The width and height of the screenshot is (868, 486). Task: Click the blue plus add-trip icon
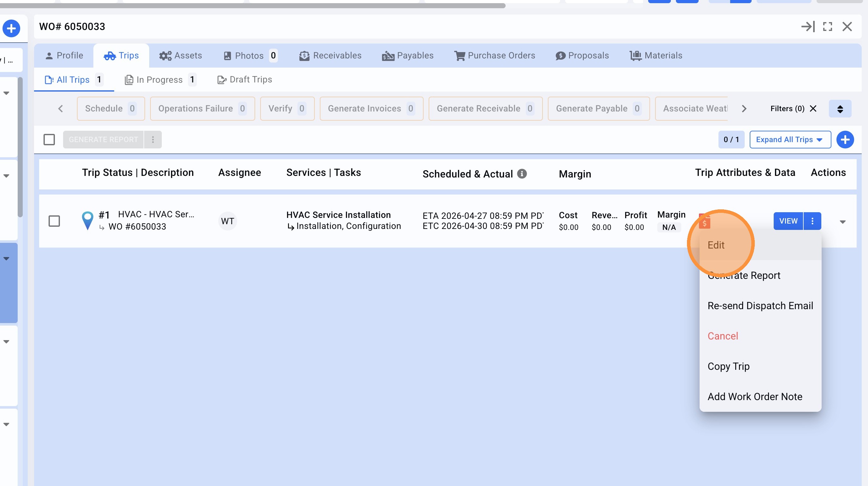coord(845,140)
